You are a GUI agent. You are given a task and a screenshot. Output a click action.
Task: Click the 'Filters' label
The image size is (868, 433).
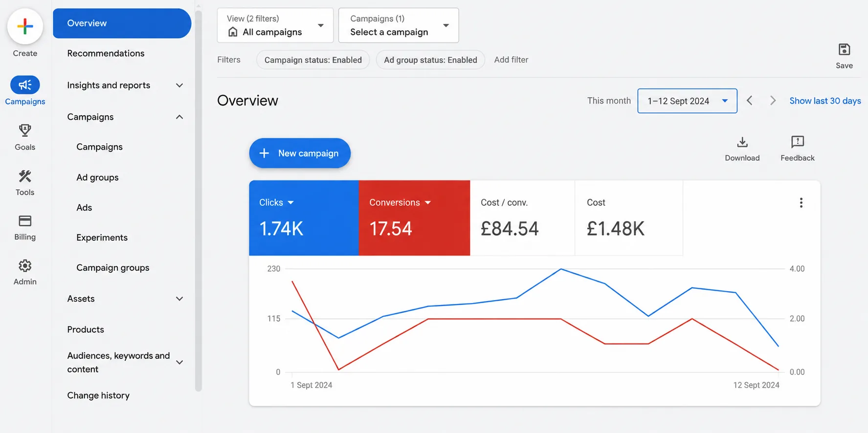(229, 60)
